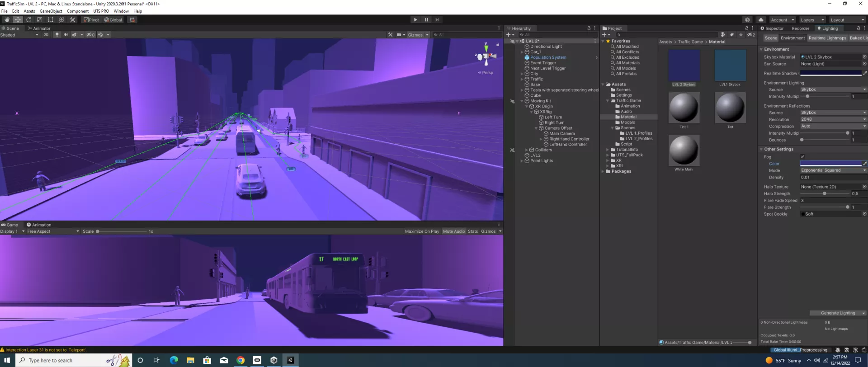Open the Collab history icon

[x=747, y=20]
